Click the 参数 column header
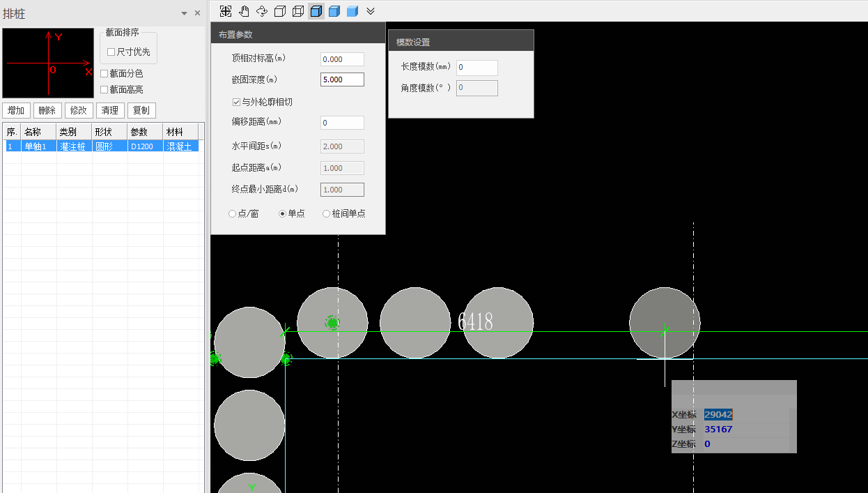Image resolution: width=868 pixels, height=493 pixels. coord(144,132)
